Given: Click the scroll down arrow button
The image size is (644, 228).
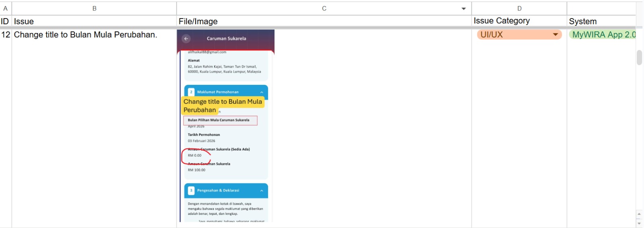Looking at the screenshot, I should point(639,223).
